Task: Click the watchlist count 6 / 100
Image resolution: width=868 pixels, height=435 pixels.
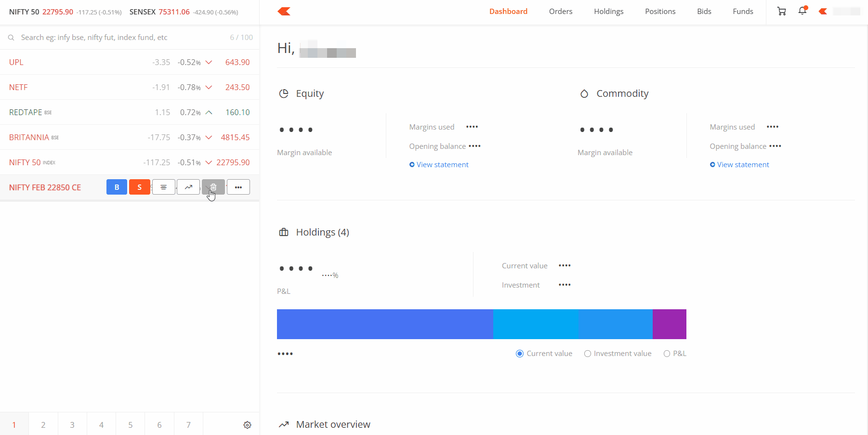Action: (x=241, y=38)
